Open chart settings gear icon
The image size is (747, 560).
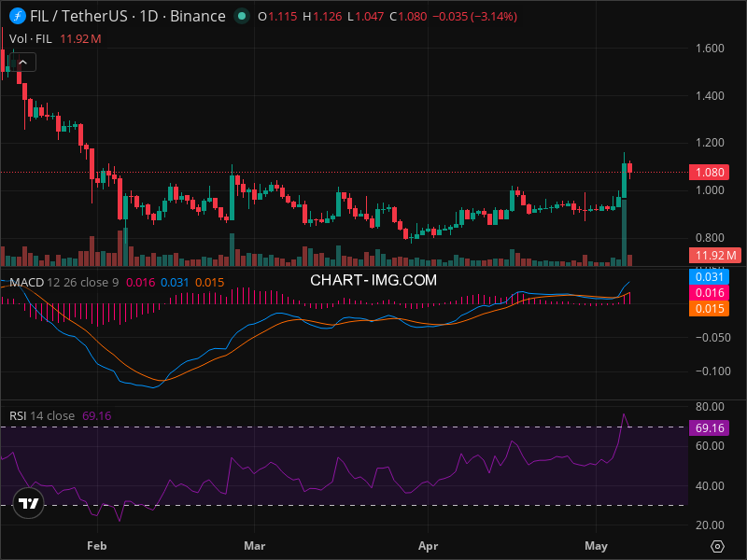(717, 546)
